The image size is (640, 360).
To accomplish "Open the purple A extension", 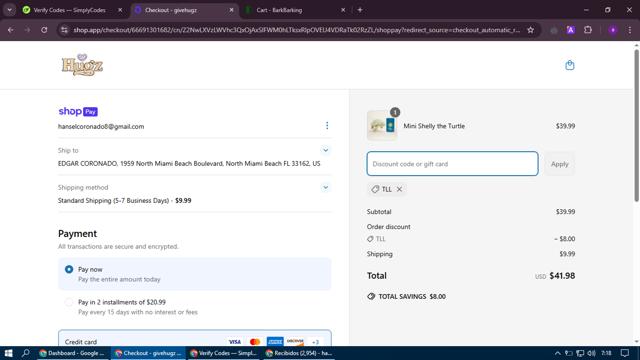I will (x=571, y=30).
